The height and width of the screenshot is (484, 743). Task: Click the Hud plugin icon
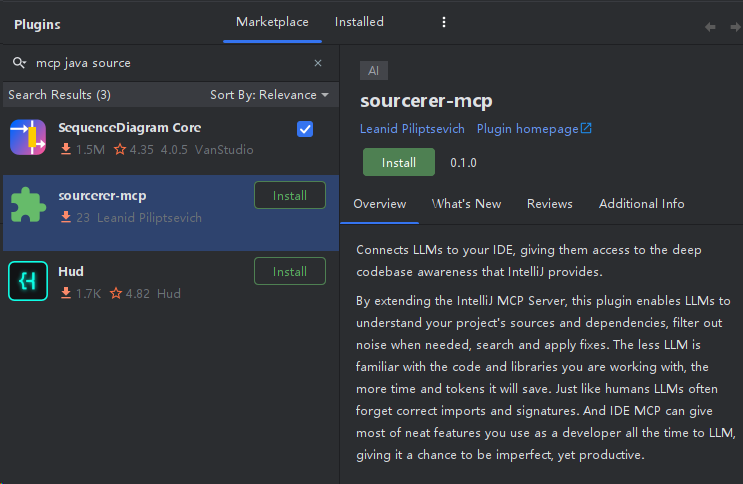click(28, 281)
